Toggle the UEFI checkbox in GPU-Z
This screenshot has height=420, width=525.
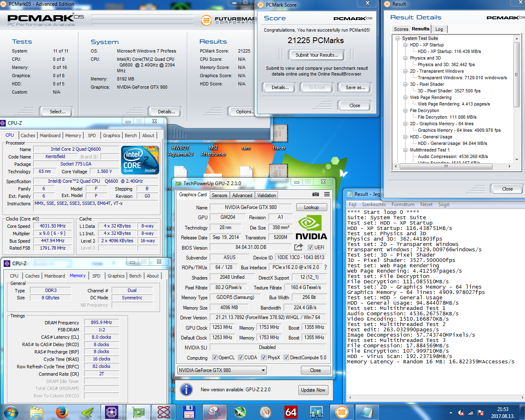311,247
